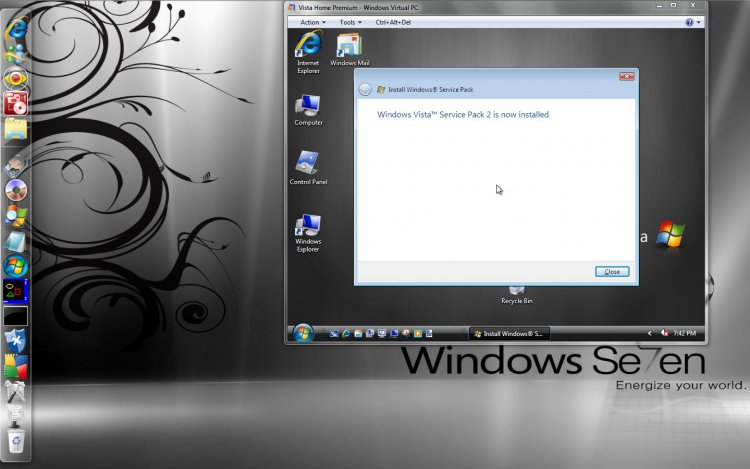Expand the Help dropdown arrow in Virtual PC
This screenshot has height=469, width=750.
coord(698,22)
